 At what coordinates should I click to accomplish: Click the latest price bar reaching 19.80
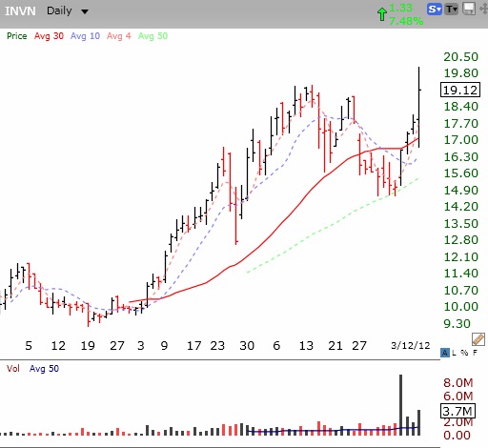(419, 107)
